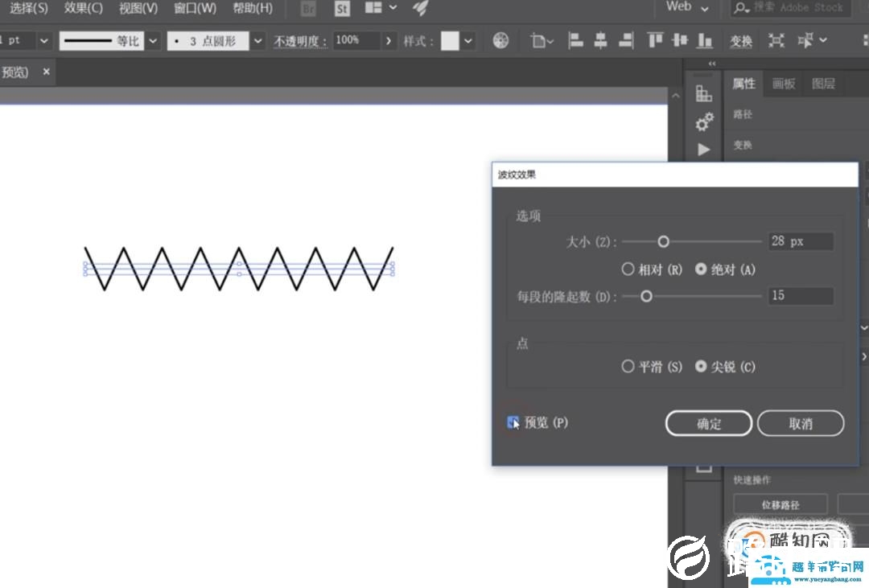Open the recolor artwork icon in control bar
The width and height of the screenshot is (869, 588).
point(500,40)
